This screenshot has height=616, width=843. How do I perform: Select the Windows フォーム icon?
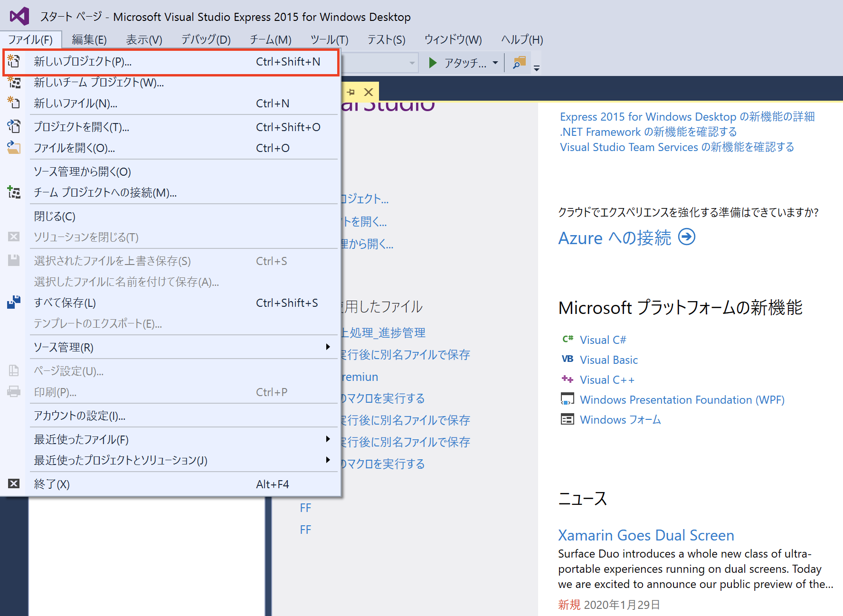[x=568, y=419]
